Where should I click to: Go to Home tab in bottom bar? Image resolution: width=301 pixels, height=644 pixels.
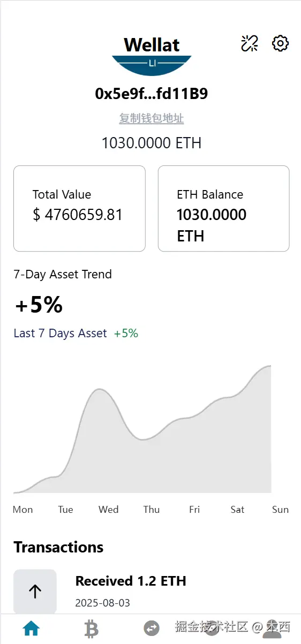point(32,628)
